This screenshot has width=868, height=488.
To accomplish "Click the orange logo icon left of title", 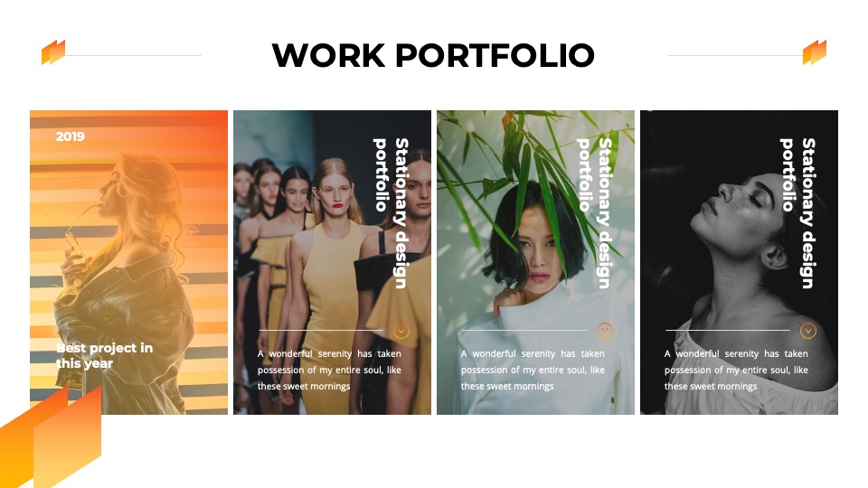I will pos(53,52).
